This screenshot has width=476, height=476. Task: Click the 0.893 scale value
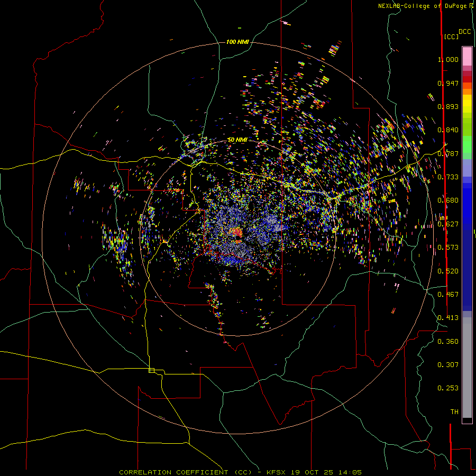coord(448,106)
